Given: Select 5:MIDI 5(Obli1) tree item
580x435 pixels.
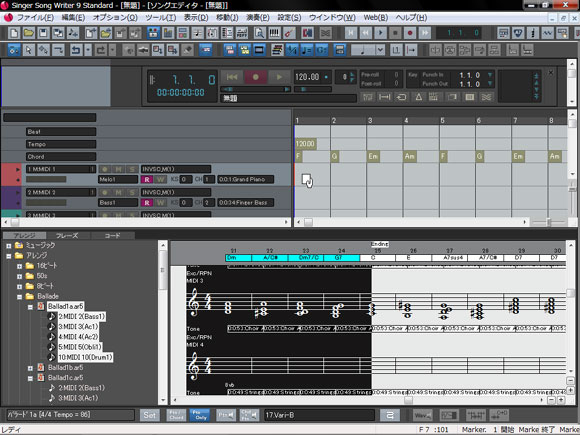Looking at the screenshot, I should [80, 347].
